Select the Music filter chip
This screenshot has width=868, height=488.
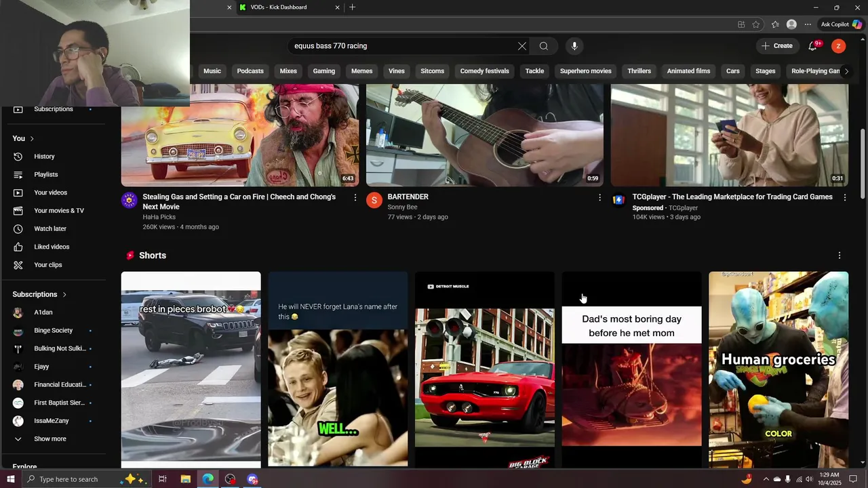212,71
